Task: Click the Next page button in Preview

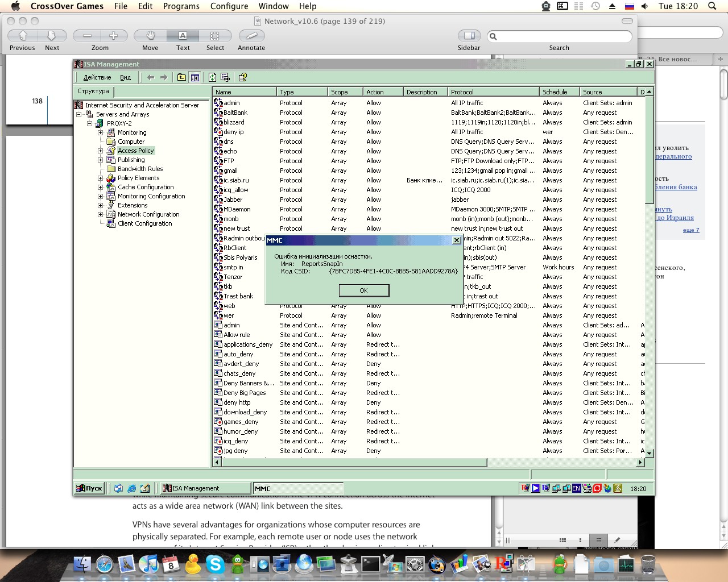Action: coord(52,36)
